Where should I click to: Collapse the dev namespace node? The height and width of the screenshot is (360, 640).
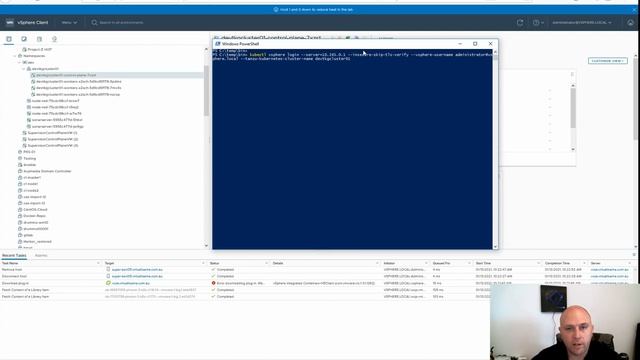[20, 62]
